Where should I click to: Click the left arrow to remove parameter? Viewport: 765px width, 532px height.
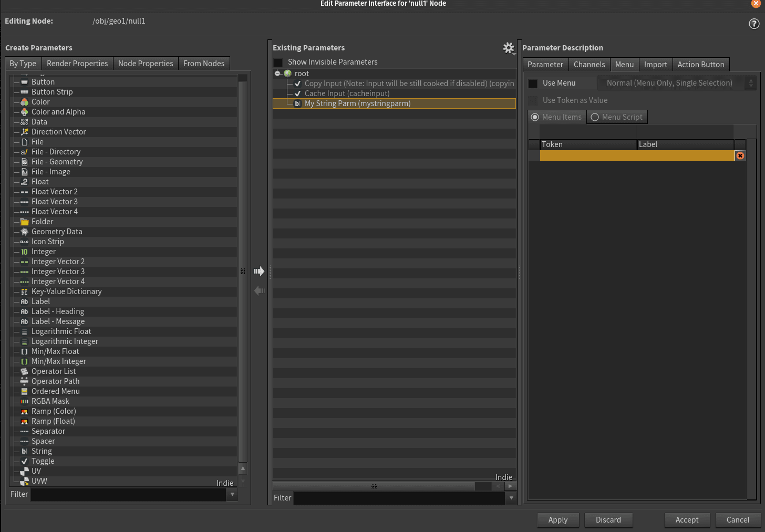tap(259, 290)
